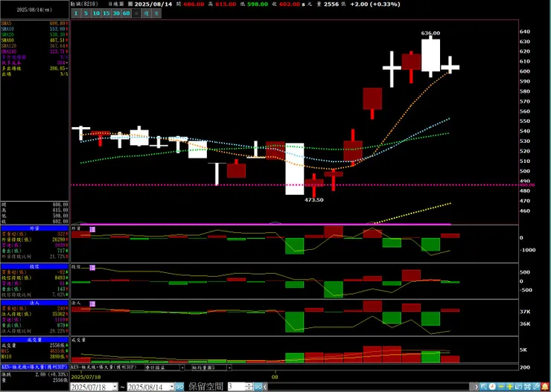
Task: Click the yellow minus zoom-out icon
Action: (x=501, y=387)
